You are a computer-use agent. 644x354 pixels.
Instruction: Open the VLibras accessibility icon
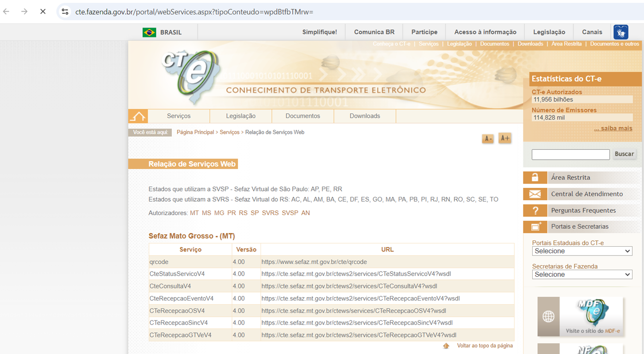[x=621, y=32]
